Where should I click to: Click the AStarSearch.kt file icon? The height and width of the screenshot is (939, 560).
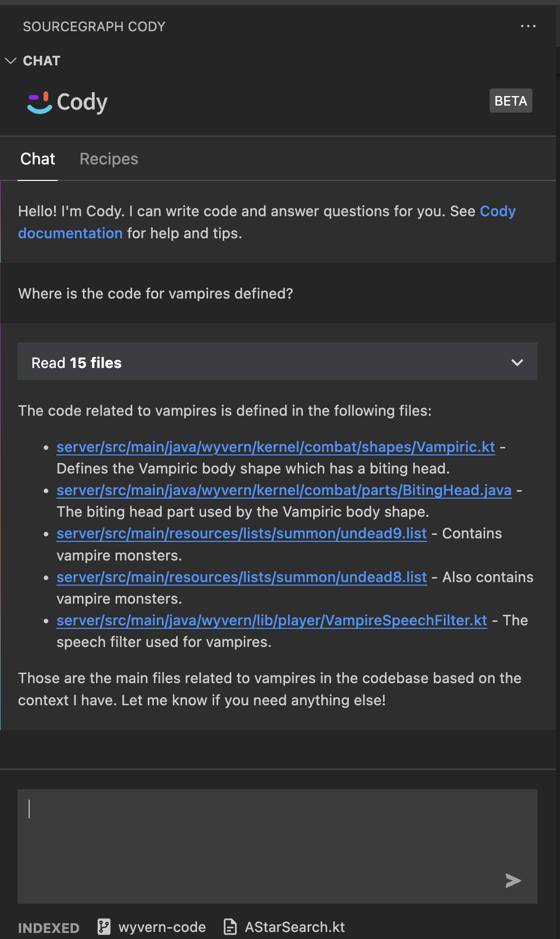230,926
